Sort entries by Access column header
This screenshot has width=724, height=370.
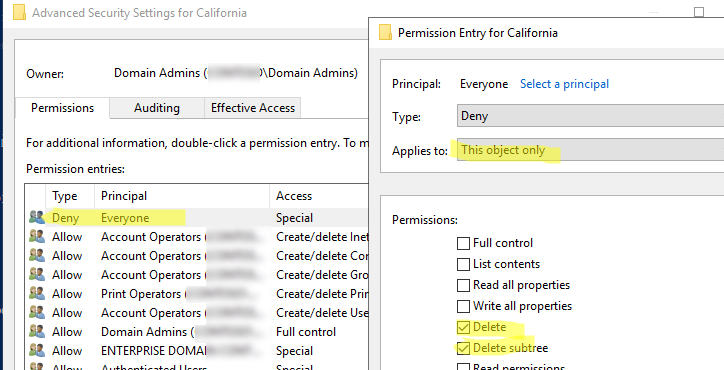(x=319, y=196)
